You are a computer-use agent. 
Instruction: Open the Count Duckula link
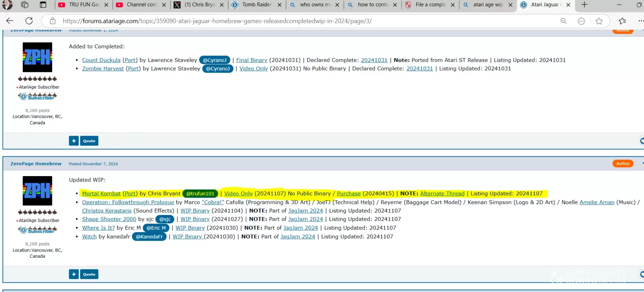[x=101, y=60]
